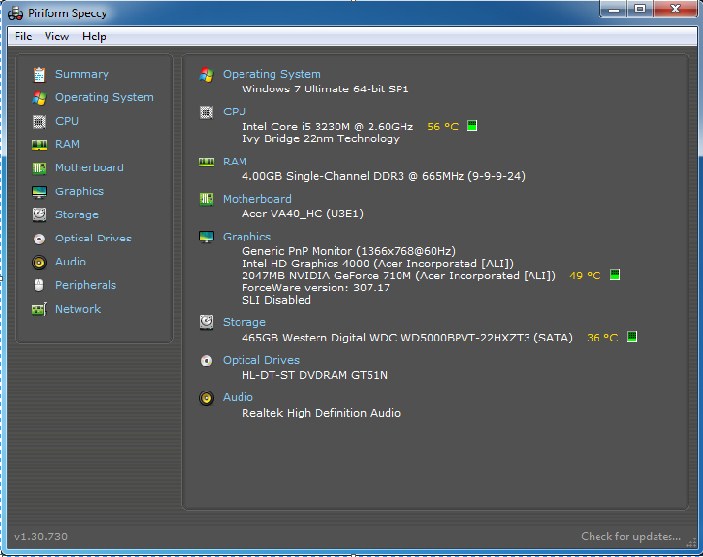This screenshot has width=703, height=557.
Task: Click the Storage hard drive icon in sidebar
Action: click(39, 215)
